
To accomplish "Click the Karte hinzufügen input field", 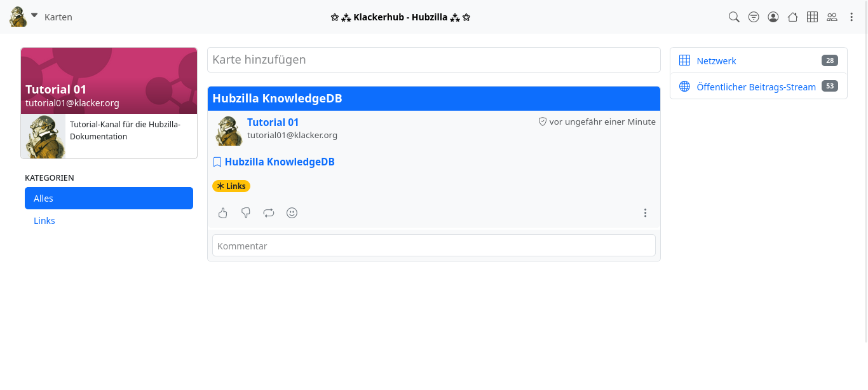I will 433,60.
